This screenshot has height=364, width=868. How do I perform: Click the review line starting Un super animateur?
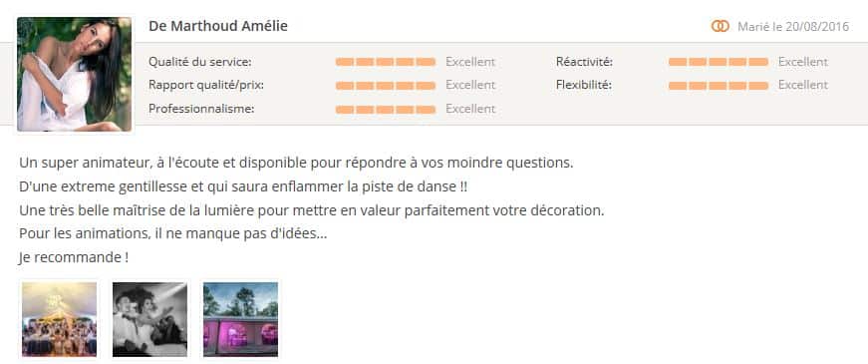(x=296, y=164)
